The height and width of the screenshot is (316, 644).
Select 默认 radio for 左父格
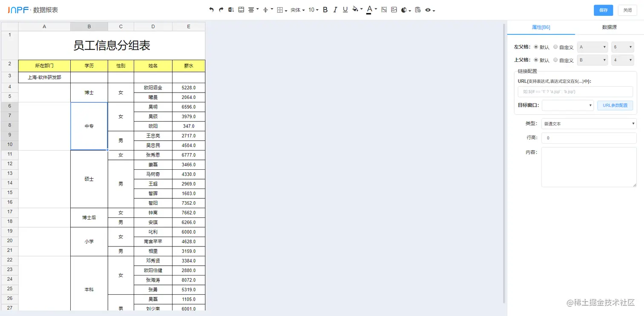coord(535,47)
